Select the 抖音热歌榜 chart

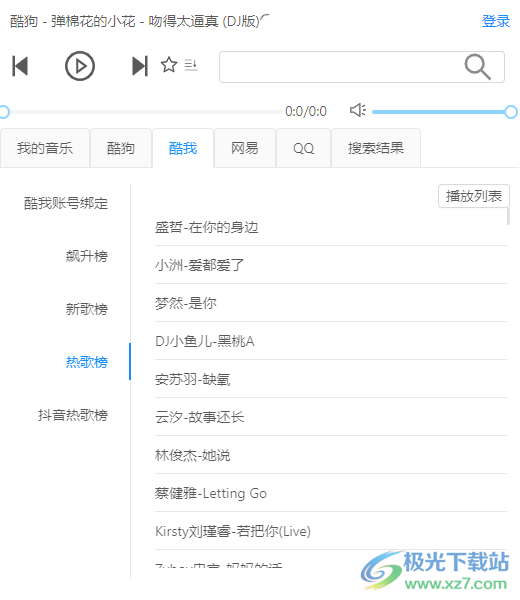point(73,415)
